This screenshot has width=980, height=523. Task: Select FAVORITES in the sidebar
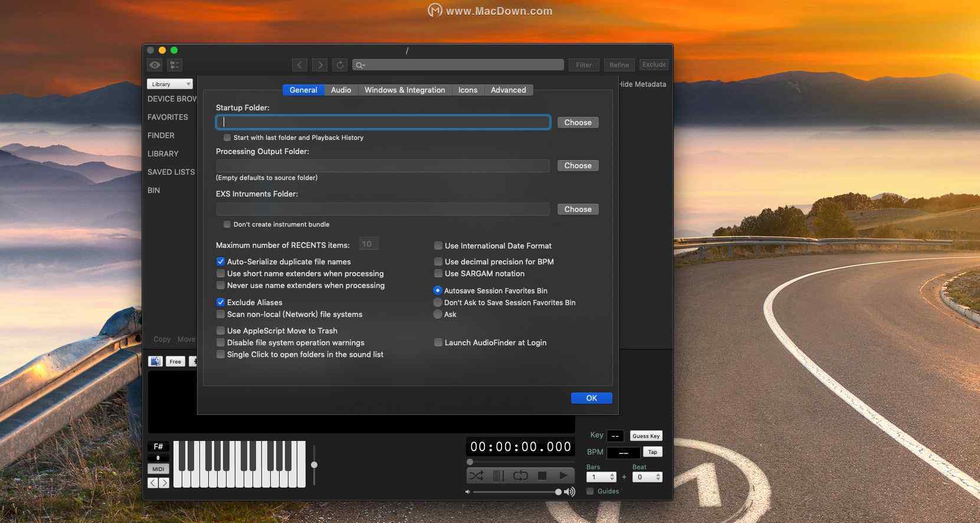168,117
